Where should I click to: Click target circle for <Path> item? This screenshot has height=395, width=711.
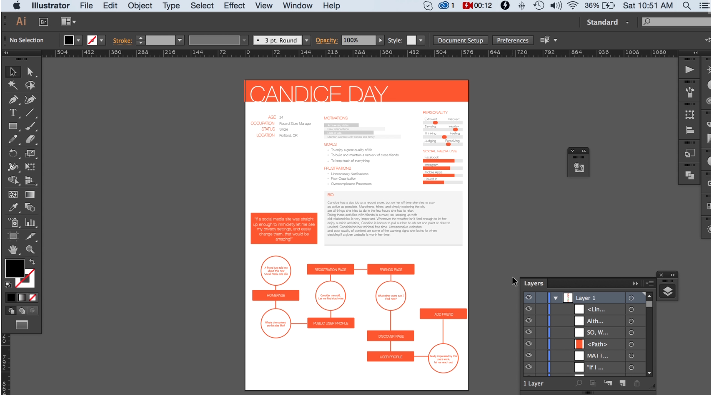pos(631,344)
